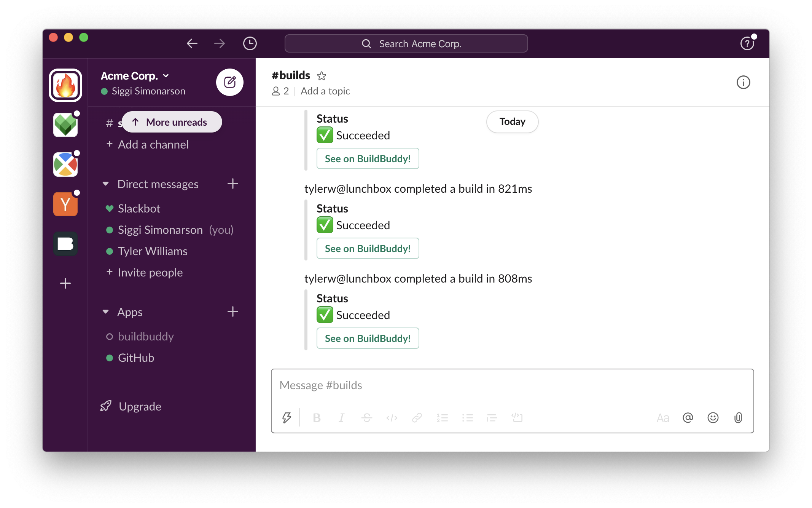Screen dimensions: 812x508
Task: Open the shortcuts lightning bolt menu
Action: tap(287, 418)
